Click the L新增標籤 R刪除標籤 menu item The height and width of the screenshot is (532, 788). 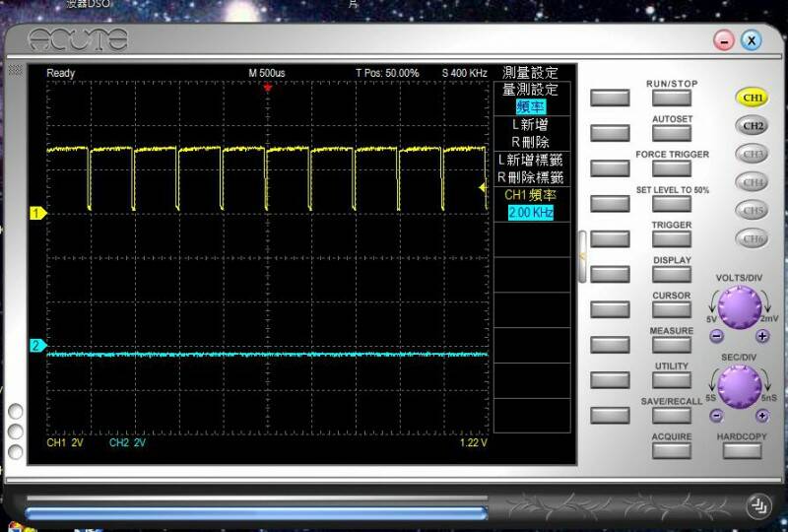tap(531, 168)
